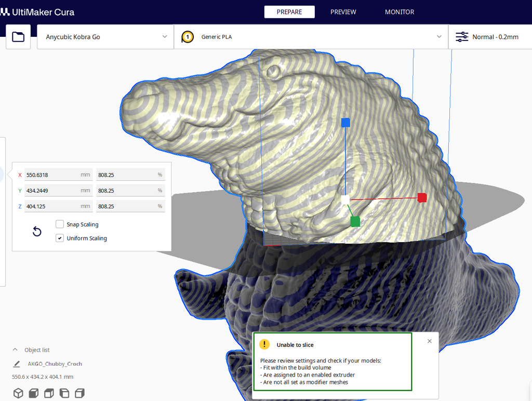The height and width of the screenshot is (401, 532).
Task: Dismiss the Unable to slice warning
Action: (429, 341)
